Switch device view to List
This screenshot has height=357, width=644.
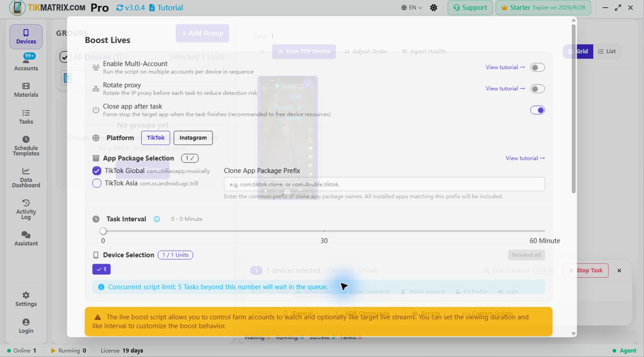tap(607, 52)
